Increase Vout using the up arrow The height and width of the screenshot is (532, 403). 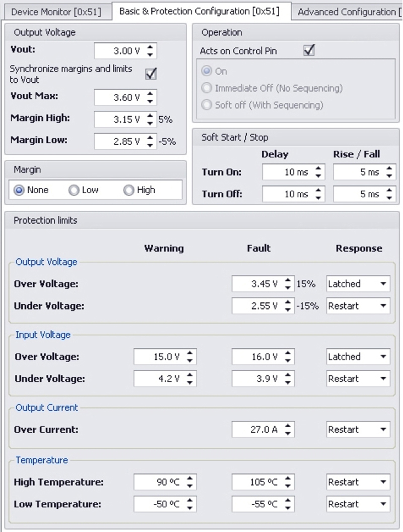(x=151, y=47)
